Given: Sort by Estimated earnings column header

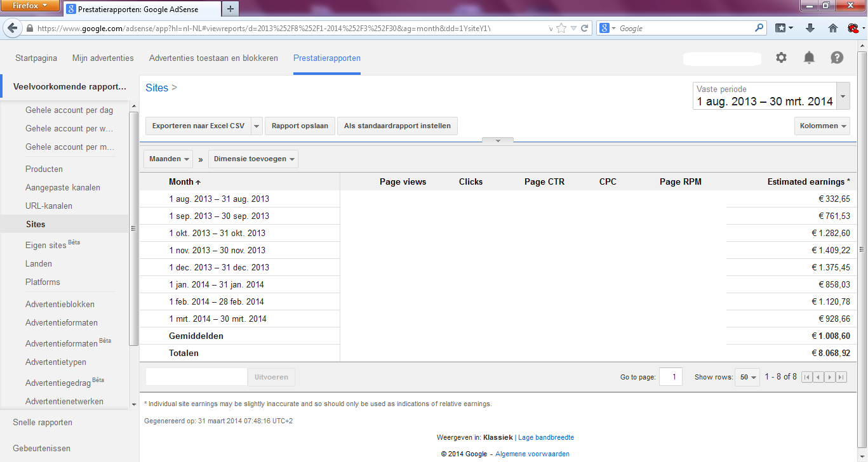Looking at the screenshot, I should (x=808, y=181).
